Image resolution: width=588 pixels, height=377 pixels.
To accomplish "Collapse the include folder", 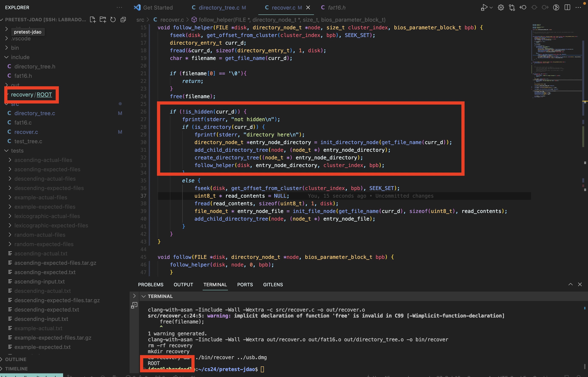I will point(20,57).
